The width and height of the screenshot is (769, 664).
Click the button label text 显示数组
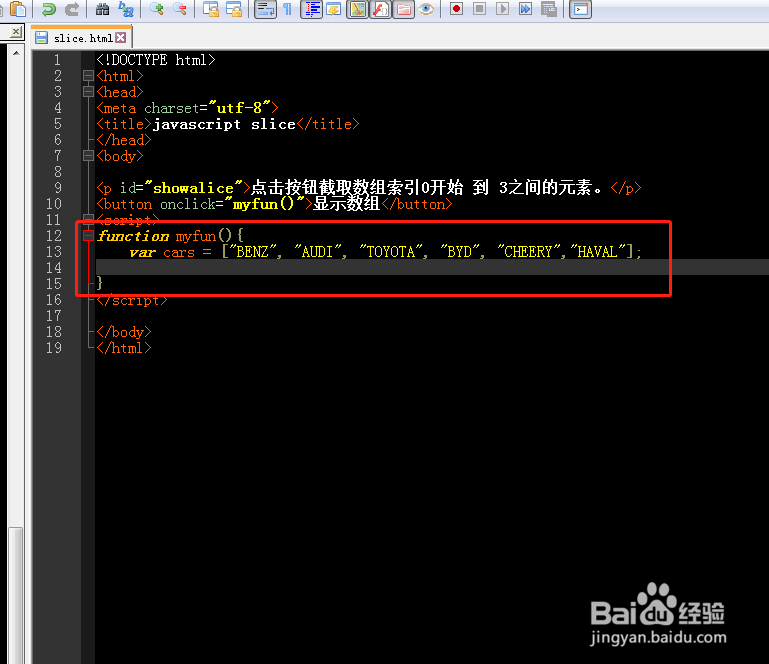tap(347, 204)
